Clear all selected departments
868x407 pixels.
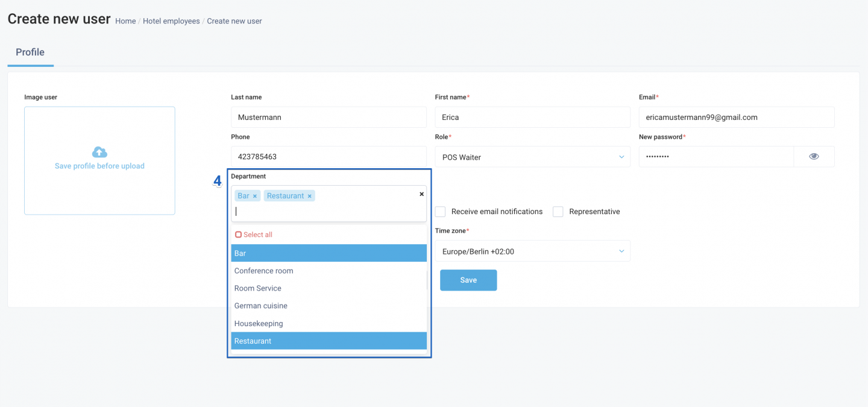tap(421, 194)
